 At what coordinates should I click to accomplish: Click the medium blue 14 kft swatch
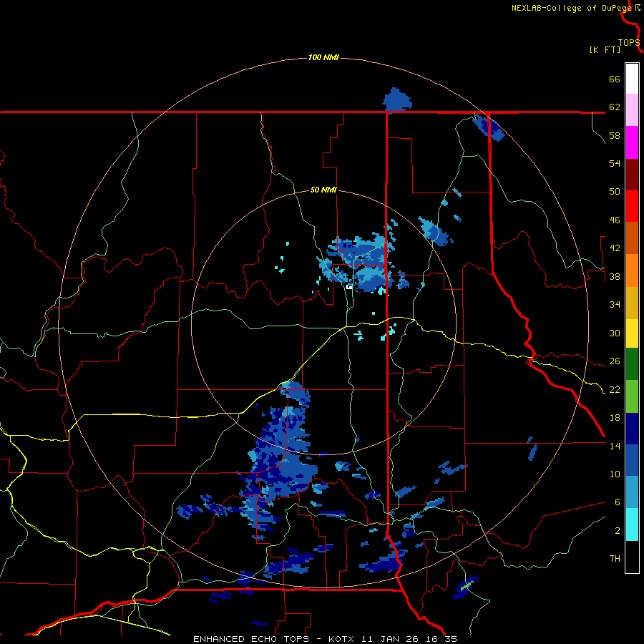click(632, 460)
